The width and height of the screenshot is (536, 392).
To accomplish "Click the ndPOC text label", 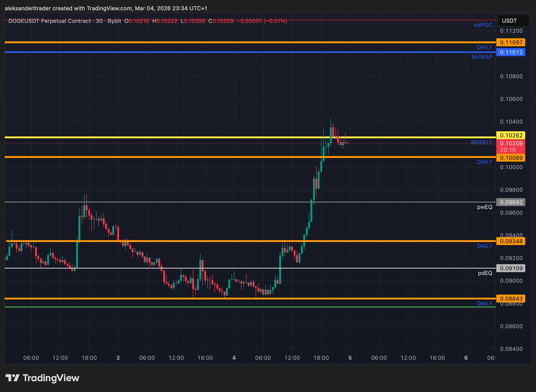I will pyautogui.click(x=483, y=25).
